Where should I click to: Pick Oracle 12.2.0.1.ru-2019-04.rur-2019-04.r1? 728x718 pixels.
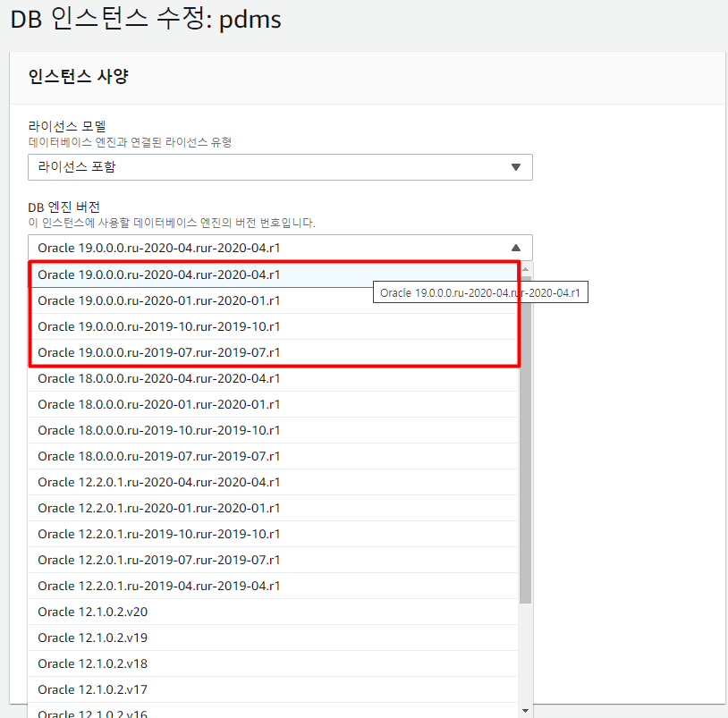click(x=273, y=587)
